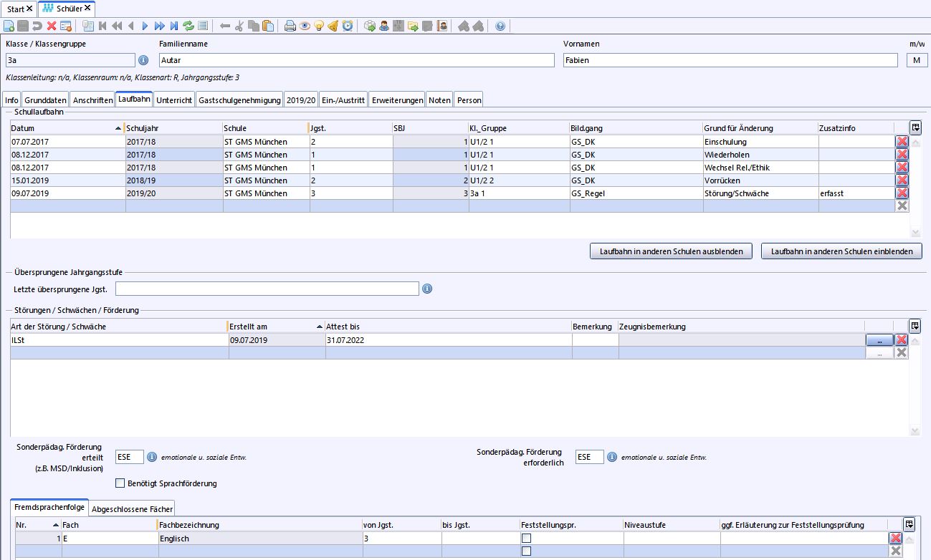Click Laufbahn in anderen Schulen einblenden
Image resolution: width=931 pixels, height=560 pixels.
841,251
